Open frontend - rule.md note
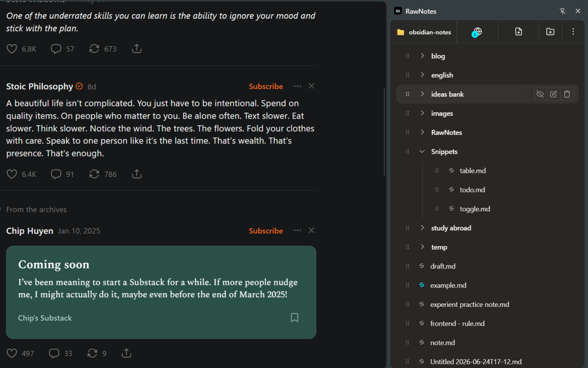588x368 pixels. (458, 323)
